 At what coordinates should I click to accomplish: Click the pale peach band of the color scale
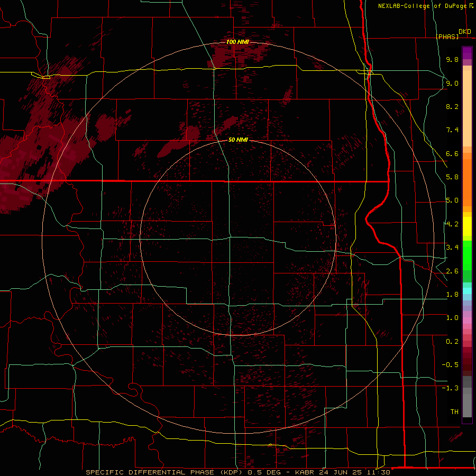pos(467,108)
